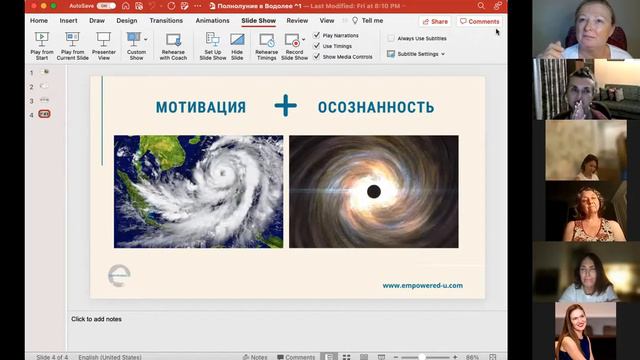Enable Always Use Subtitles

click(x=391, y=38)
